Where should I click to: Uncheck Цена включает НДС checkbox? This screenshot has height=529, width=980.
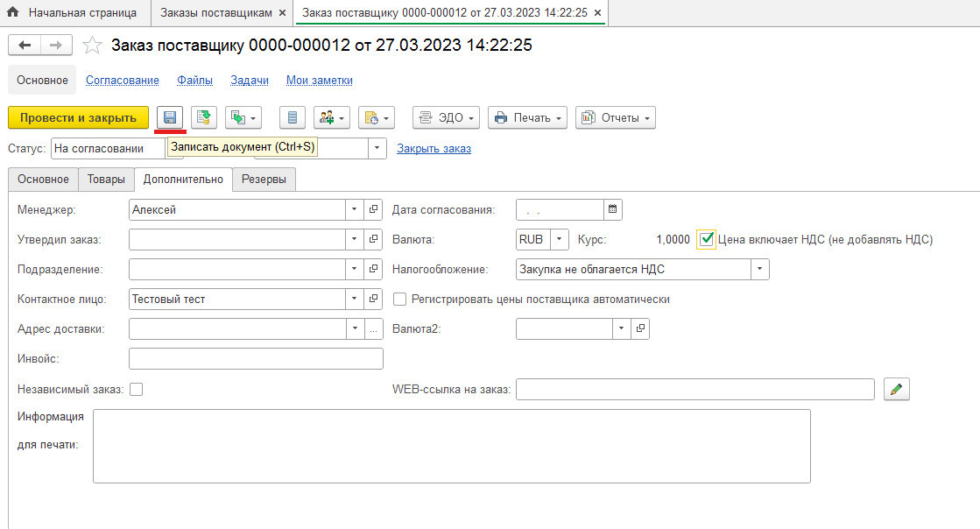coord(707,239)
